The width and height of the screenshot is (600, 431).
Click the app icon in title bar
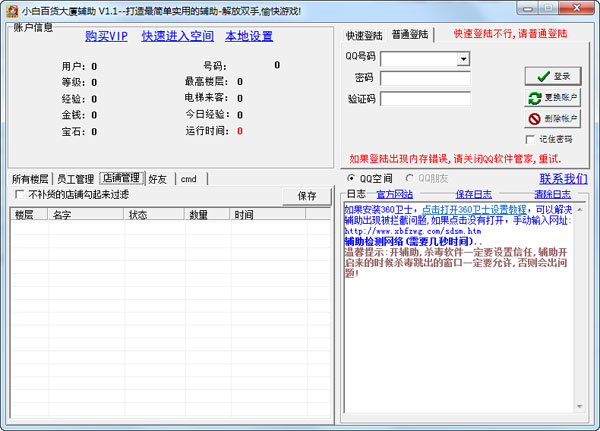click(12, 11)
